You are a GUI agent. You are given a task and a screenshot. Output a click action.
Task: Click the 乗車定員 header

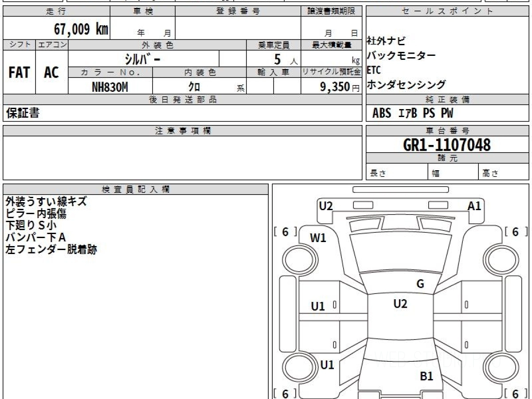(274, 45)
